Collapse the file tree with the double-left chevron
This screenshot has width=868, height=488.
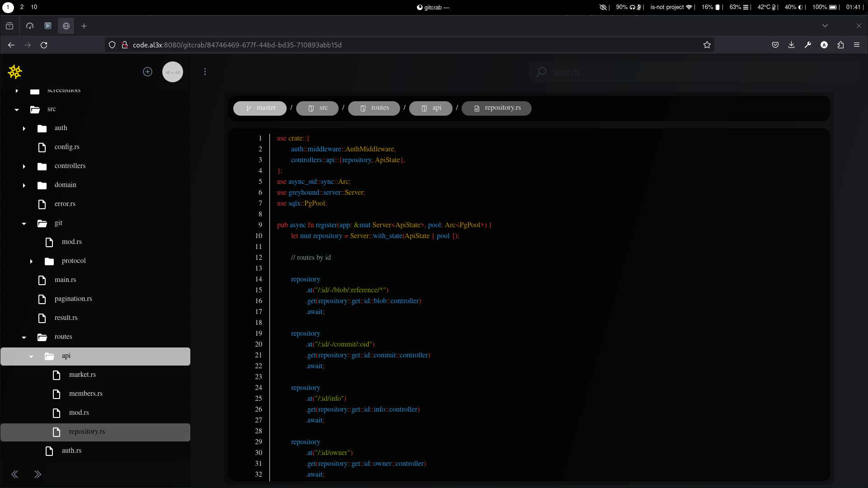coord(15,474)
